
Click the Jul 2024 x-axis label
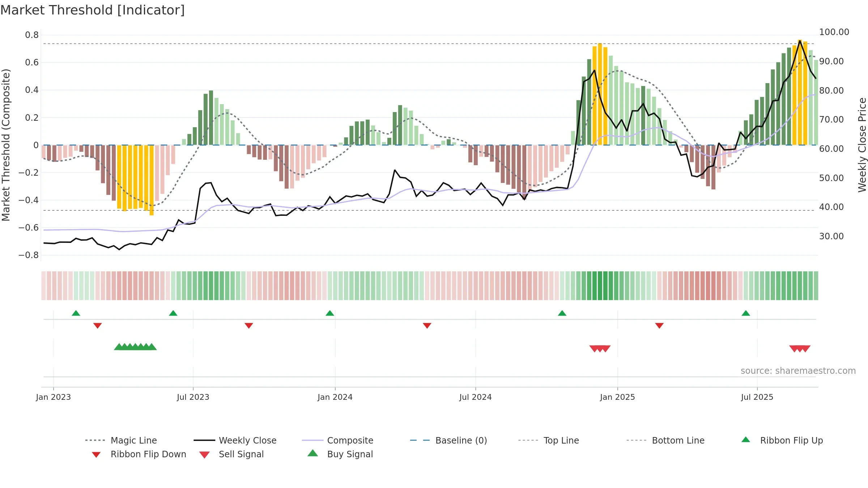click(x=476, y=397)
